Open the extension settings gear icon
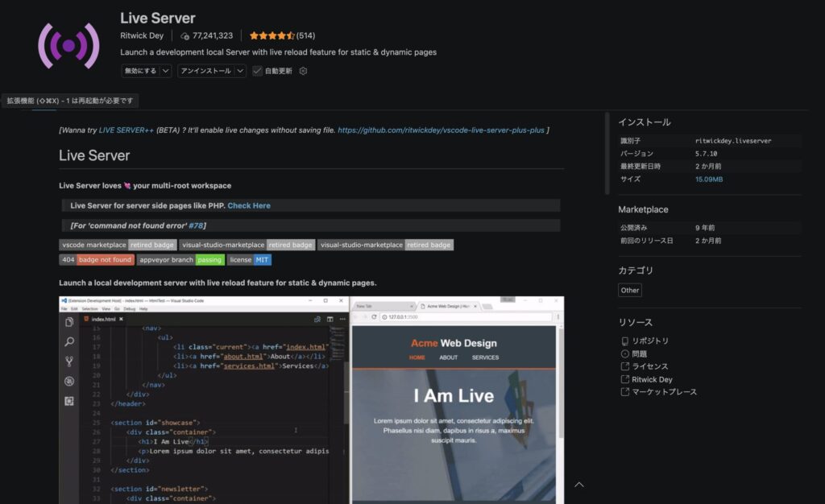The image size is (825, 504). (304, 71)
